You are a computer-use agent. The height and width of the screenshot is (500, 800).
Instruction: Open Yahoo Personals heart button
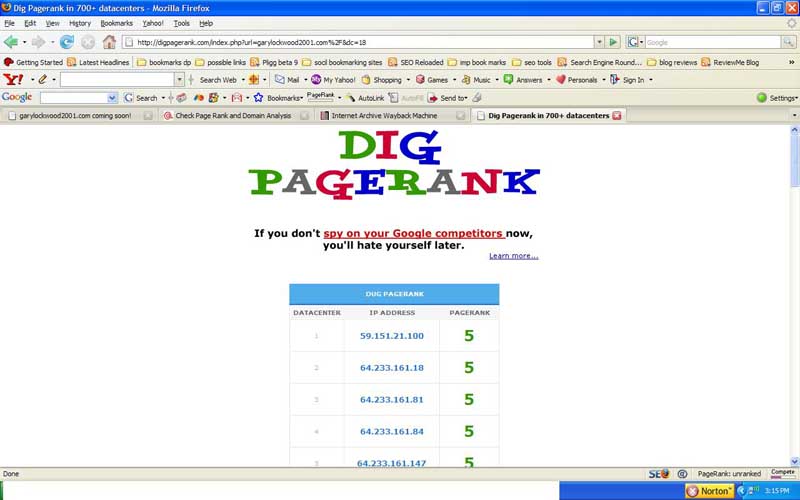click(x=577, y=80)
